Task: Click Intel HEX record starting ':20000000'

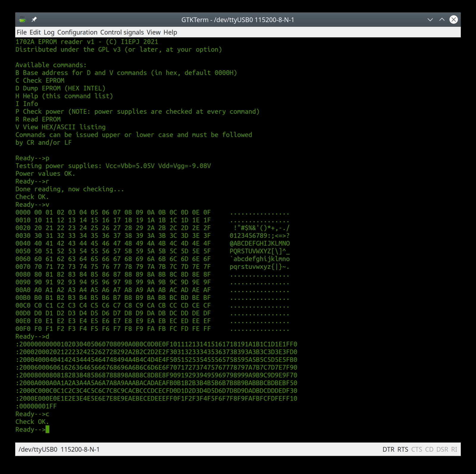Action: (x=156, y=344)
